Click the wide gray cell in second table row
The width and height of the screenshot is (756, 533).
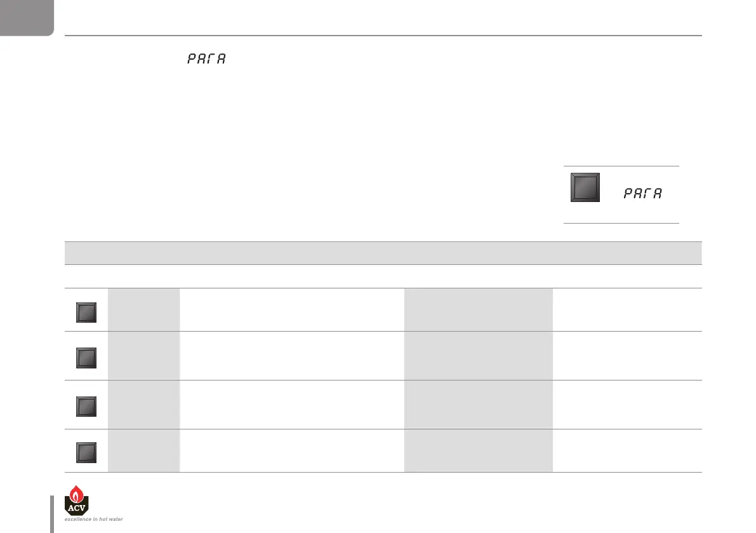pyautogui.click(x=479, y=356)
